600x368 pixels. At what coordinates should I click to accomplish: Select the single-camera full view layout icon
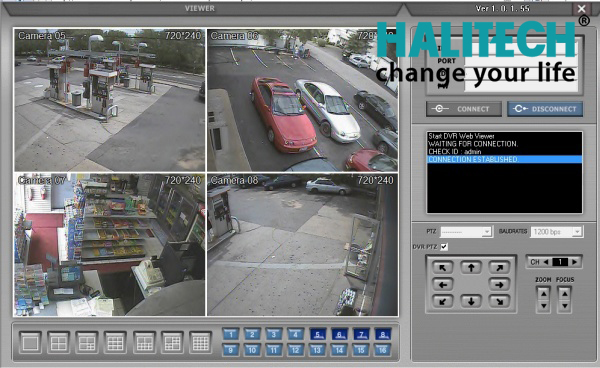tap(30, 342)
